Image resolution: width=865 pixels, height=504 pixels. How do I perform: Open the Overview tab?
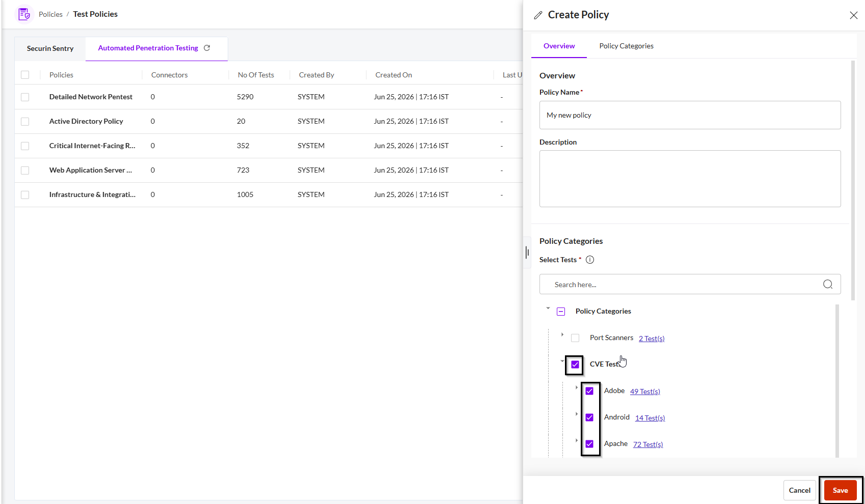(559, 46)
